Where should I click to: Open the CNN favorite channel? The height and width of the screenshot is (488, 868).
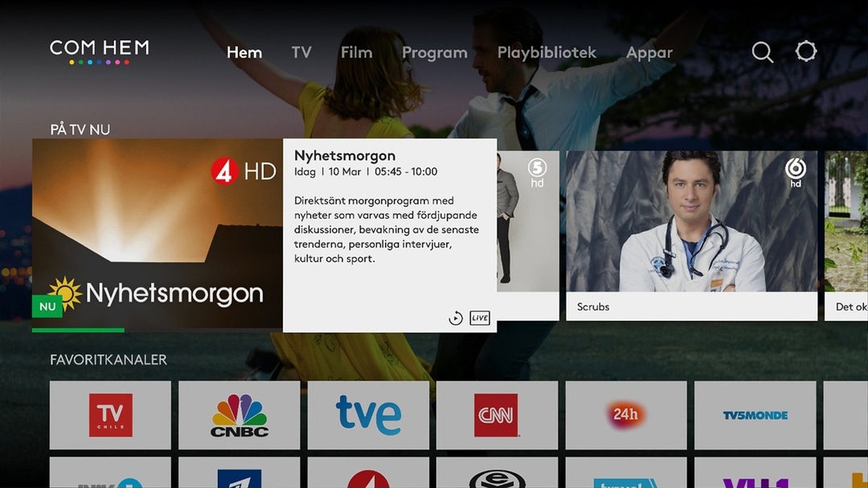[497, 415]
